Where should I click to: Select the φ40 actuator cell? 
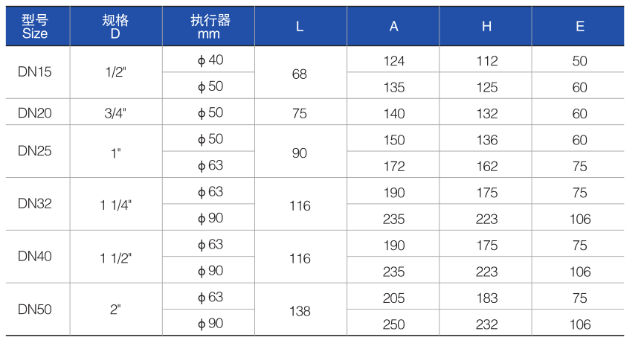click(x=208, y=60)
